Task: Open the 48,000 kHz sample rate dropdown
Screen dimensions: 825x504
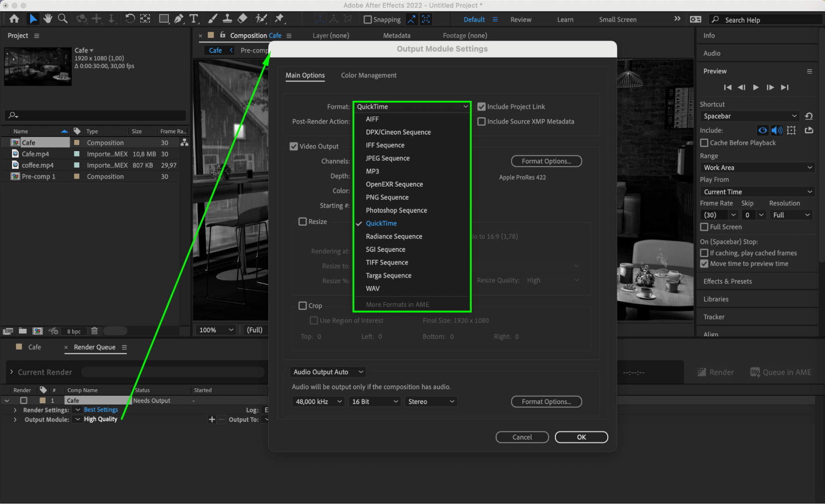Action: click(319, 402)
